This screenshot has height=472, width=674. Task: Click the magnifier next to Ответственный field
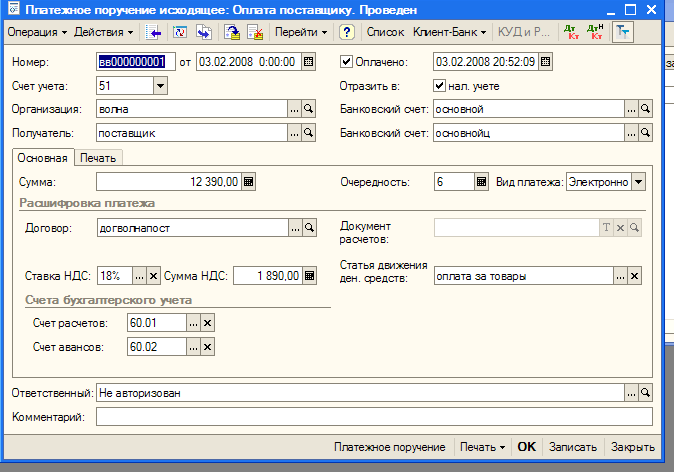click(x=645, y=393)
